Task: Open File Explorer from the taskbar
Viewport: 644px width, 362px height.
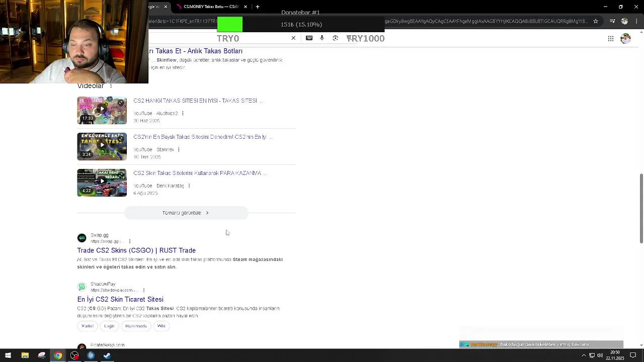Action: click(x=25, y=355)
